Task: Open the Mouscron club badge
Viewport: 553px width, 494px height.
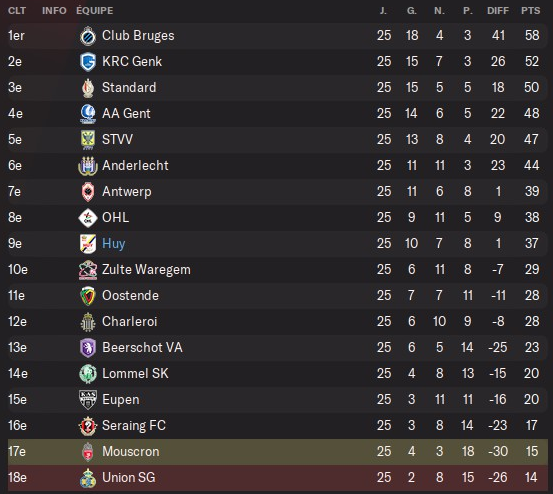Action: pyautogui.click(x=87, y=452)
